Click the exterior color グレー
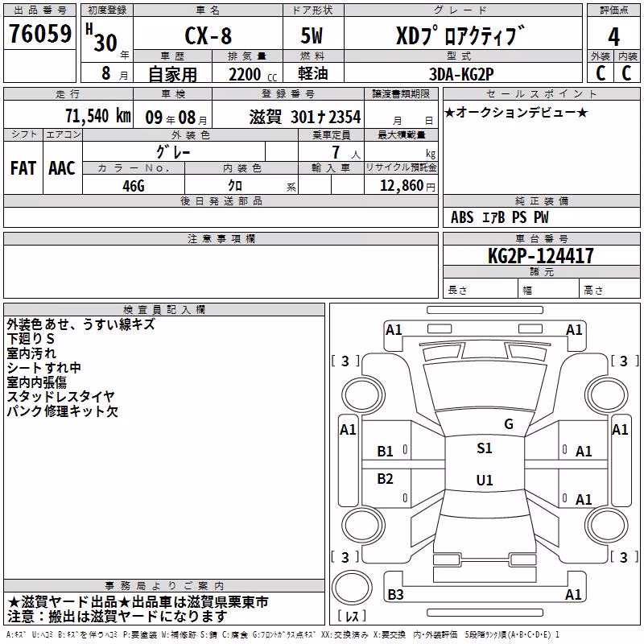Image resolution: width=644 pixels, height=644 pixels. point(173,152)
